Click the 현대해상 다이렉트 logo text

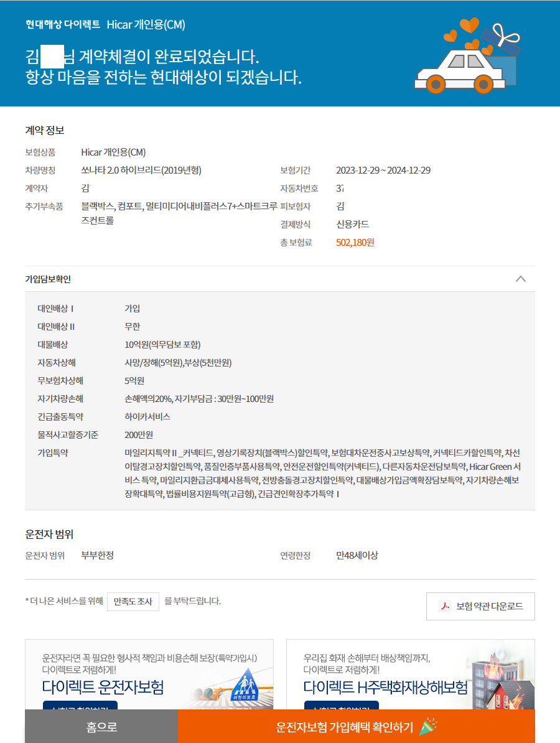tap(63, 25)
